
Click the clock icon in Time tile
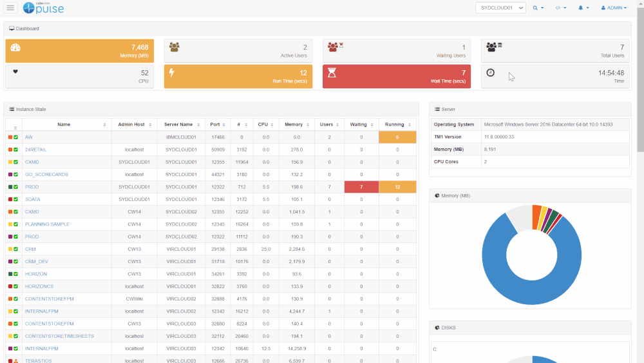click(x=490, y=73)
